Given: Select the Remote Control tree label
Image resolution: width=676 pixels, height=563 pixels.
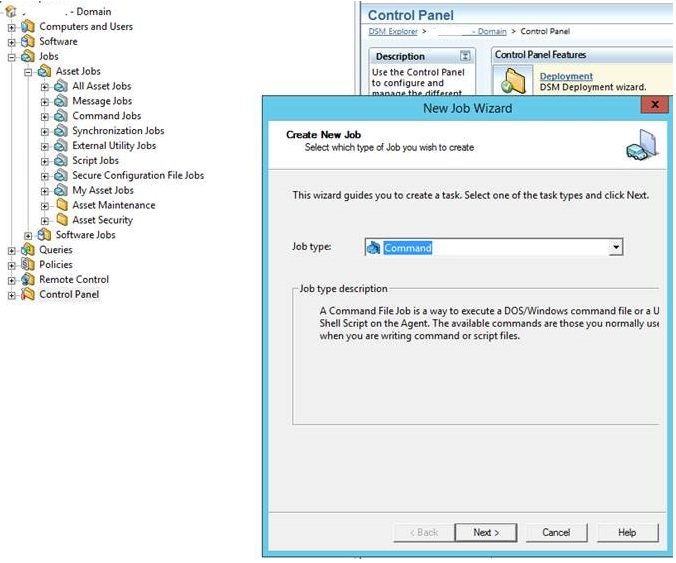Looking at the screenshot, I should pyautogui.click(x=74, y=279).
